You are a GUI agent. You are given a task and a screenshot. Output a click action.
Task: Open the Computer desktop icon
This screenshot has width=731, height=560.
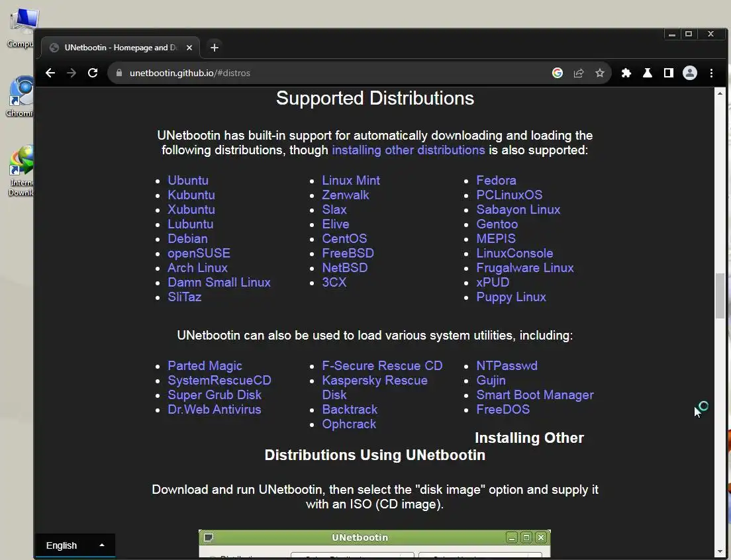(x=21, y=28)
